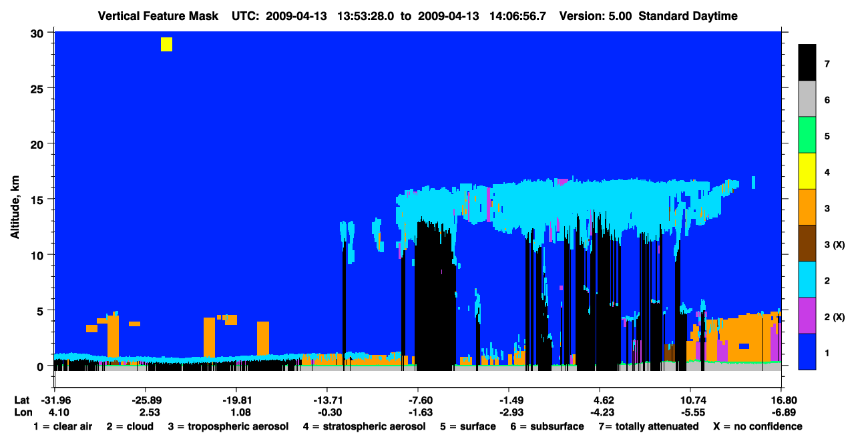Click the longitude value 2.53

click(150, 412)
